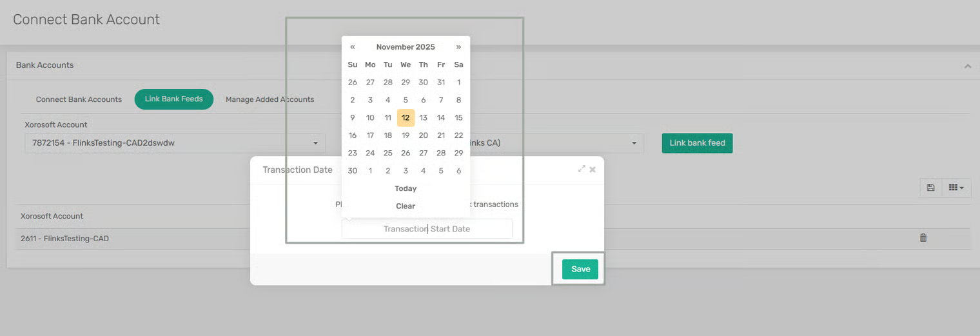Save the transaction start date
Image resolution: width=980 pixels, height=336 pixels.
point(580,270)
